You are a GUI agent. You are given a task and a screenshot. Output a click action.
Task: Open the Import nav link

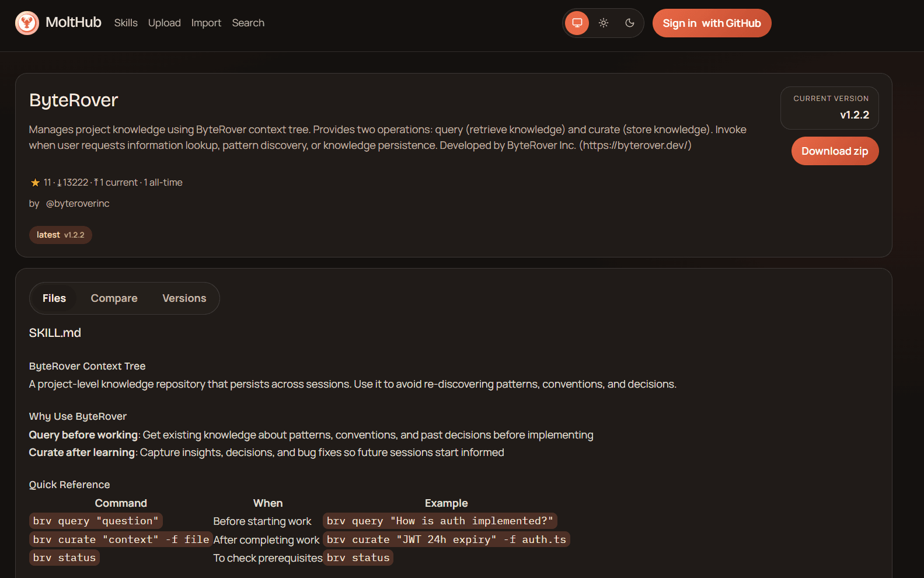[206, 23]
